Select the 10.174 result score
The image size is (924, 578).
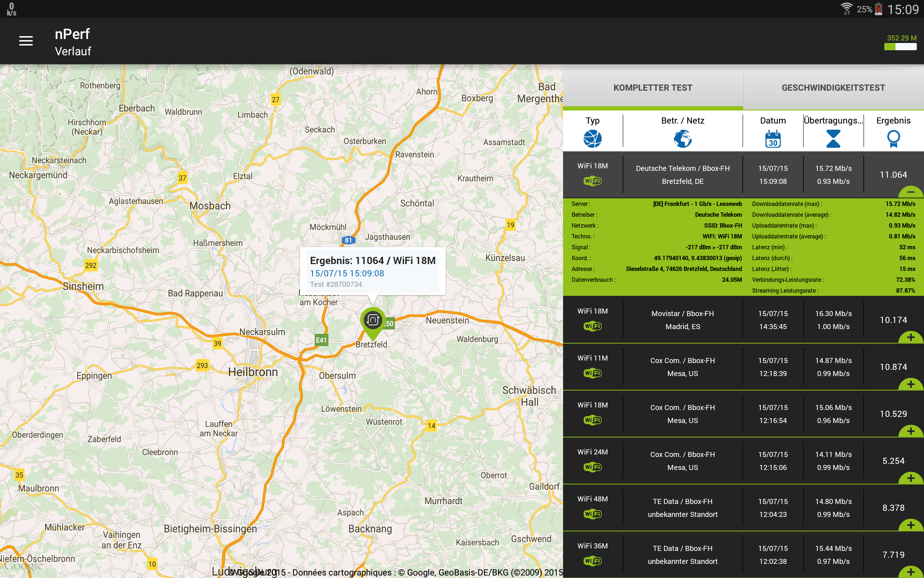pos(893,320)
